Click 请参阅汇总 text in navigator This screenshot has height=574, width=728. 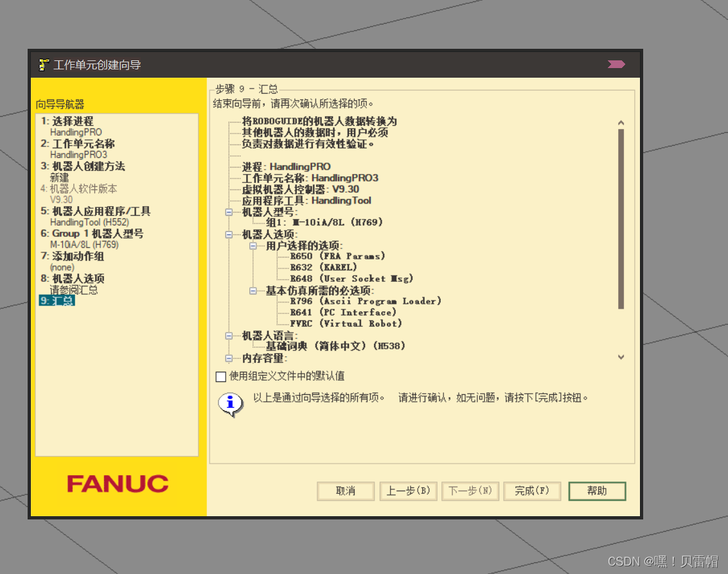pos(74,290)
